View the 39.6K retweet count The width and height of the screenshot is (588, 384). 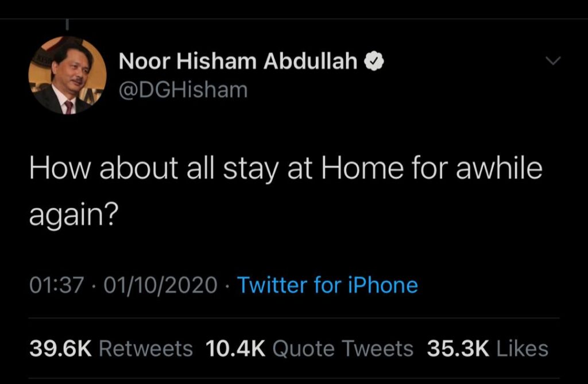coord(60,348)
